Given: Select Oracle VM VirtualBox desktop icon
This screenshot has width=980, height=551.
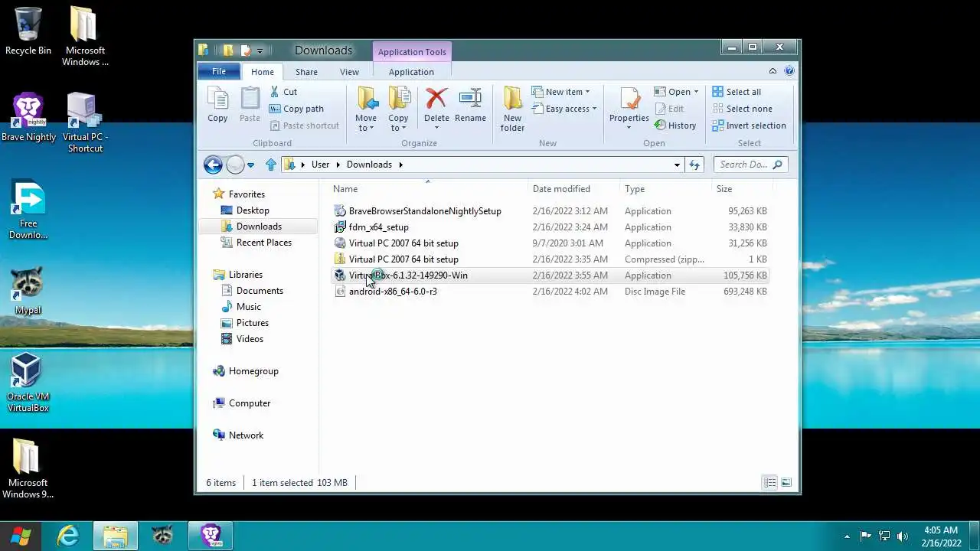Looking at the screenshot, I should click(28, 382).
